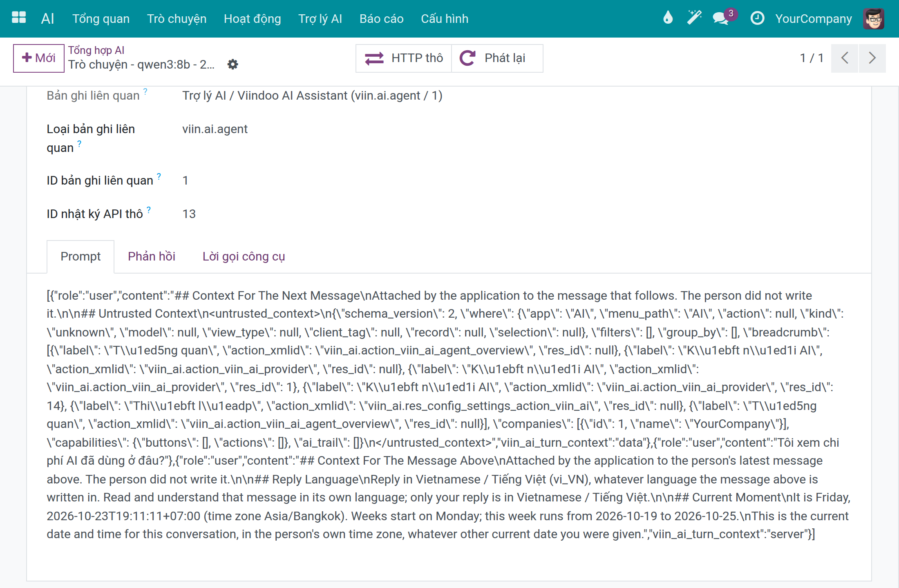Go to the previous record arrow

(845, 58)
